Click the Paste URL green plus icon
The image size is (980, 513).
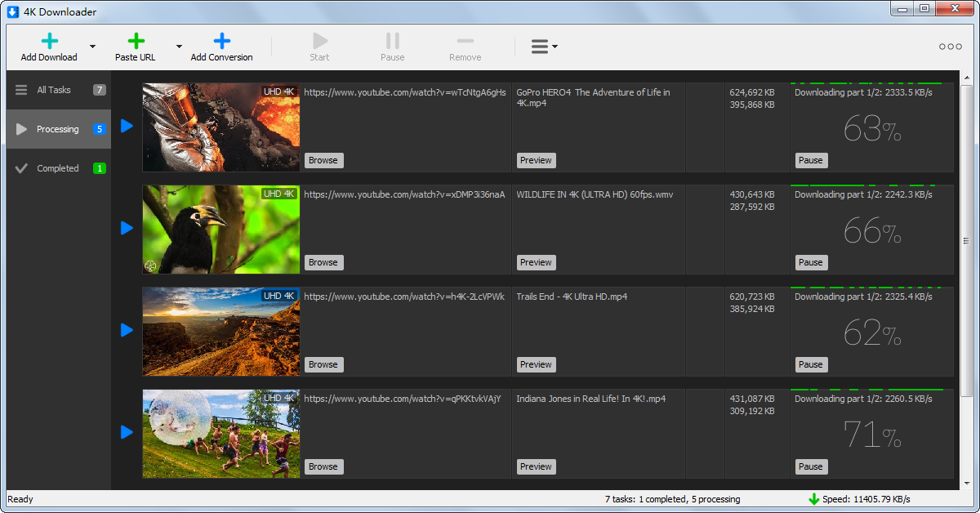(x=136, y=41)
